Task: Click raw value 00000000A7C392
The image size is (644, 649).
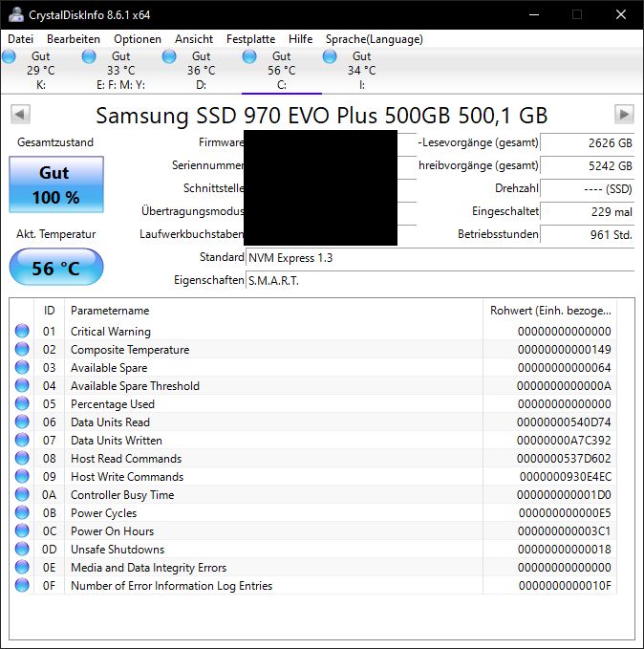Action: (564, 441)
